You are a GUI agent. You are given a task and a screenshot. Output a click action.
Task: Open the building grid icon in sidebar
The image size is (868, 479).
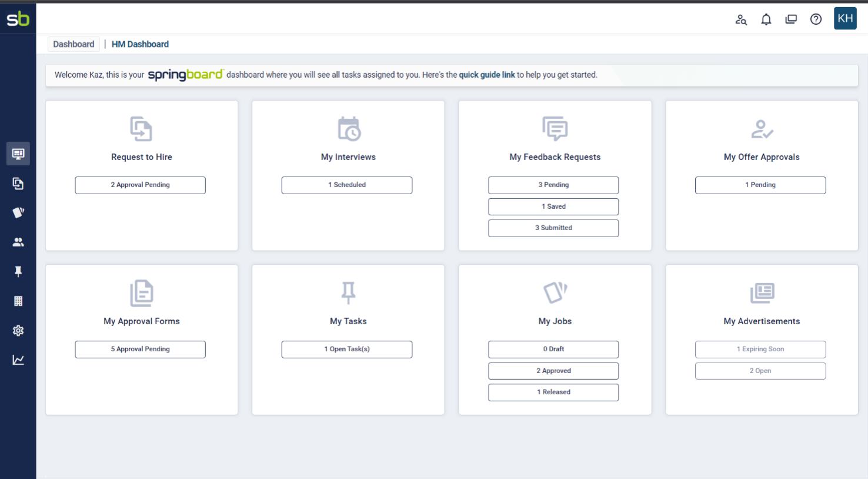click(x=18, y=301)
